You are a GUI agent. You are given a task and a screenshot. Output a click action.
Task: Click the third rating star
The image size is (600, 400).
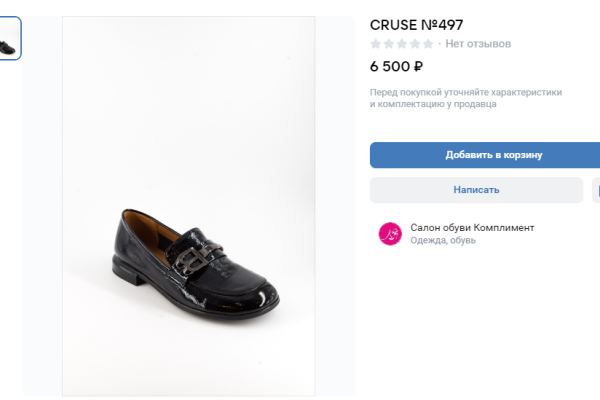click(402, 44)
